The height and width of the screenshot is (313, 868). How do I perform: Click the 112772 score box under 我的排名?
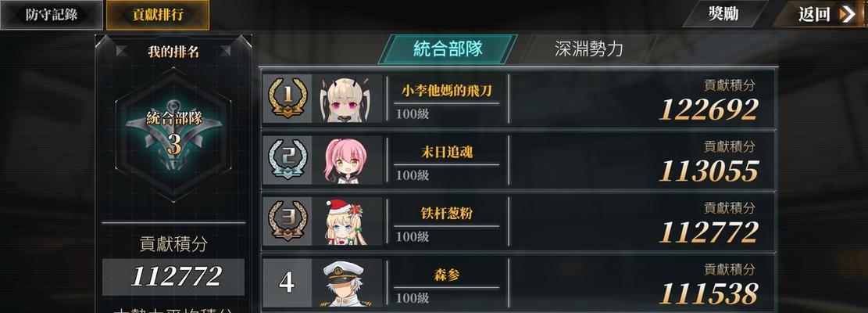tap(173, 276)
